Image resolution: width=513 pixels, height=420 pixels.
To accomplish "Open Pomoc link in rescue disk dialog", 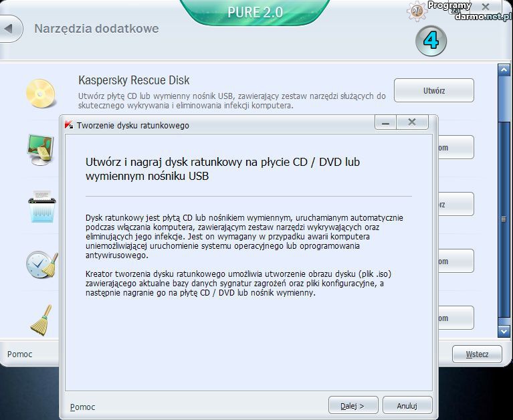I will point(82,407).
